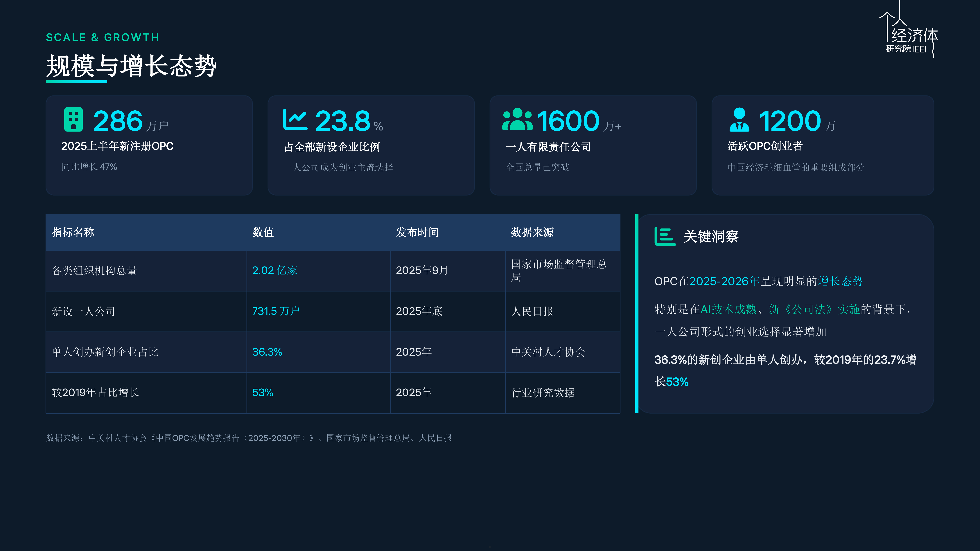This screenshot has width=980, height=551.
Task: Click the caption 中国经济毛细血管的重要组成部分
Action: [796, 168]
